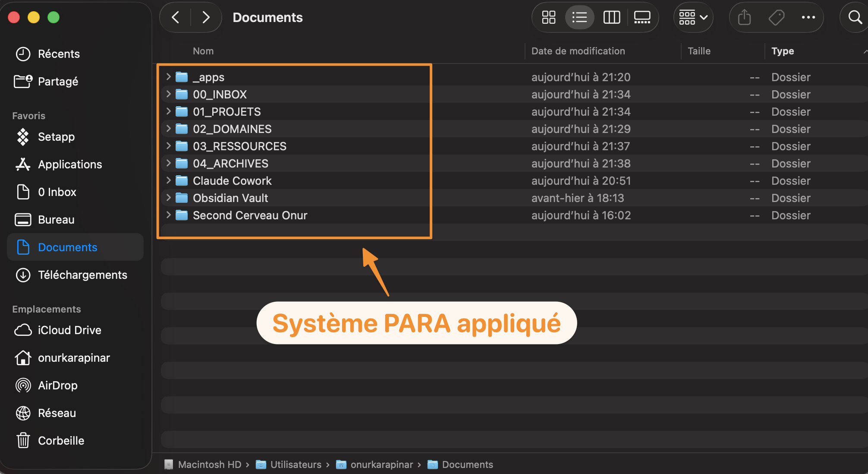Open Réseau in the sidebar
Image resolution: width=868 pixels, height=474 pixels.
75,413
